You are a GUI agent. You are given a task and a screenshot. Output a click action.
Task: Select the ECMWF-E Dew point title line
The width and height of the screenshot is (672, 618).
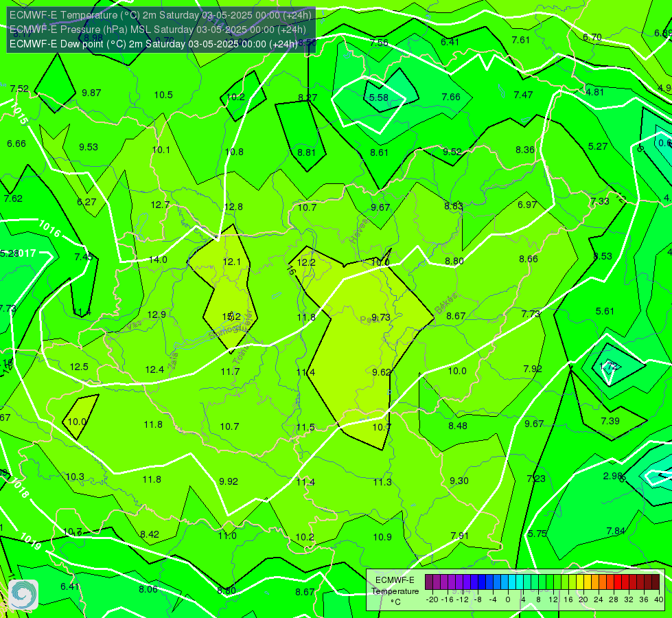[153, 44]
